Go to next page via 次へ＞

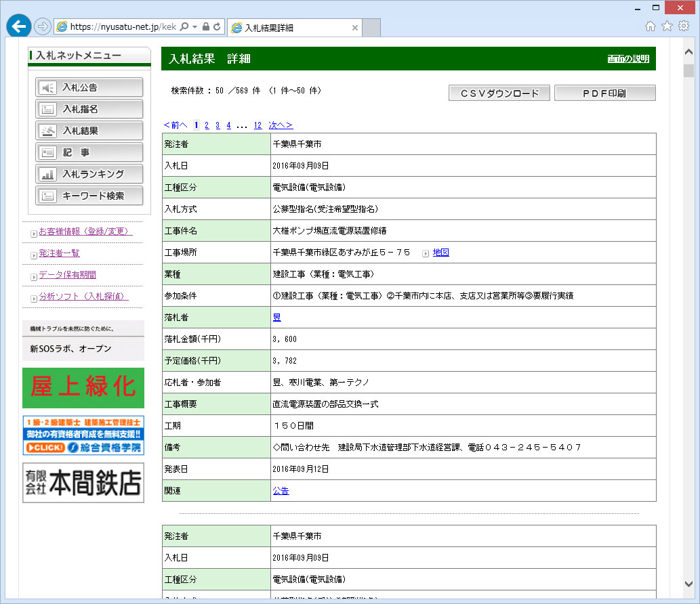click(x=281, y=125)
